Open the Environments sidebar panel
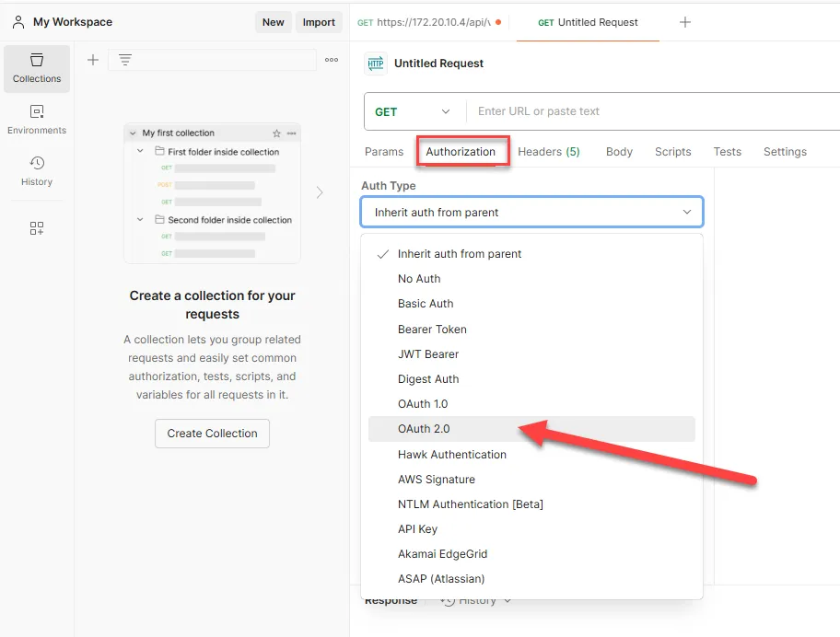 (37, 120)
